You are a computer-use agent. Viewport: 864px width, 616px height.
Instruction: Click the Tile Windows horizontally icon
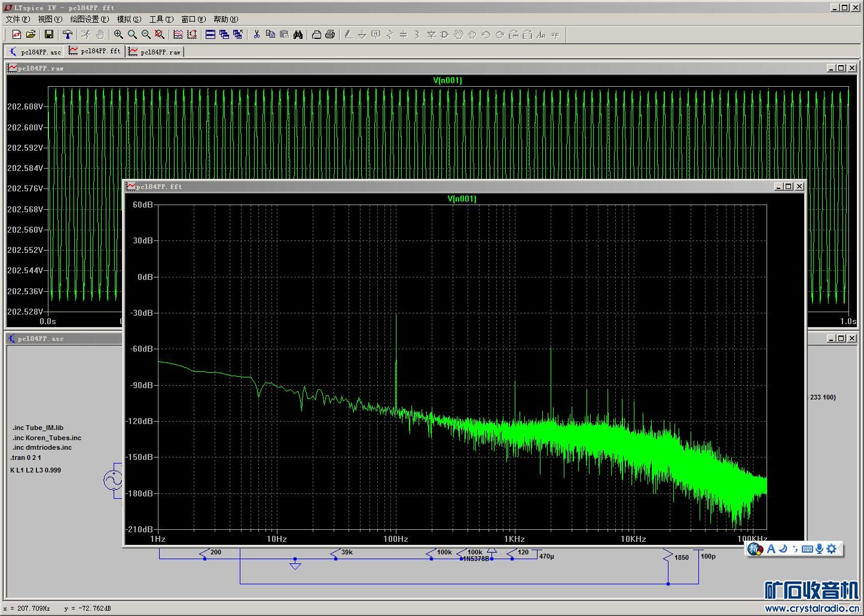coord(210,35)
